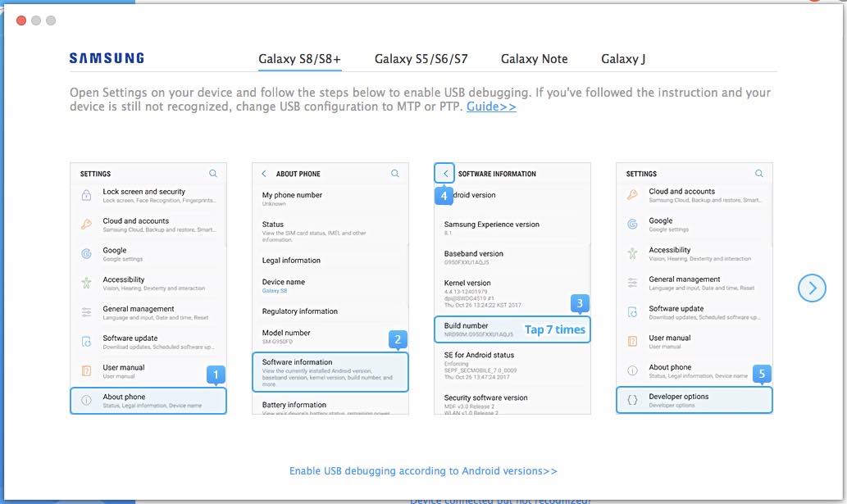Click the search icon in About Phone screenshot

[394, 174]
